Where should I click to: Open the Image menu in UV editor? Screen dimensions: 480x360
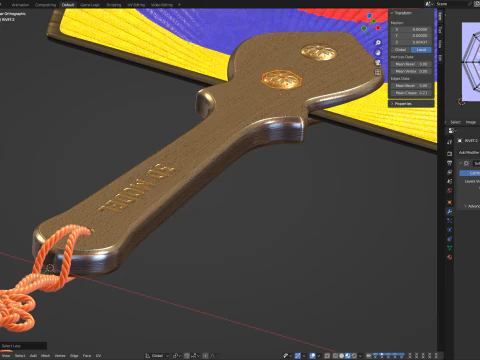471,122
